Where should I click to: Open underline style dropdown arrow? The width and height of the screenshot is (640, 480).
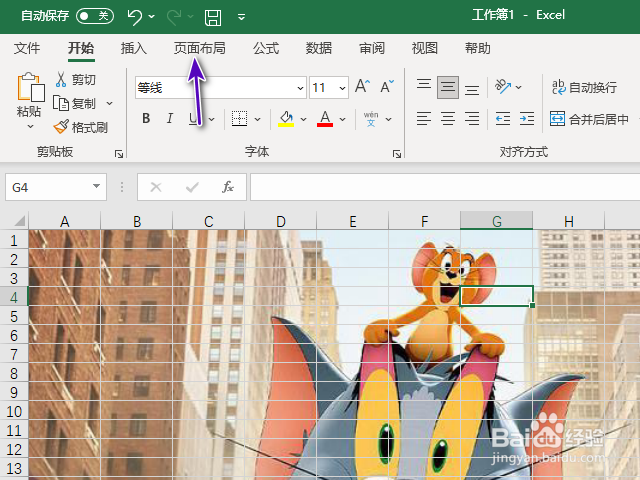(x=211, y=119)
